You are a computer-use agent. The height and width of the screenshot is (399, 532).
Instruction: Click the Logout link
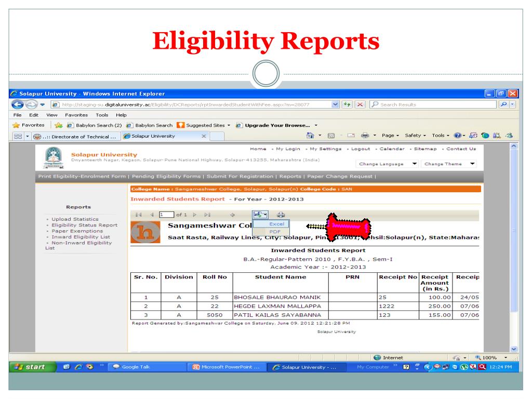tap(361, 149)
